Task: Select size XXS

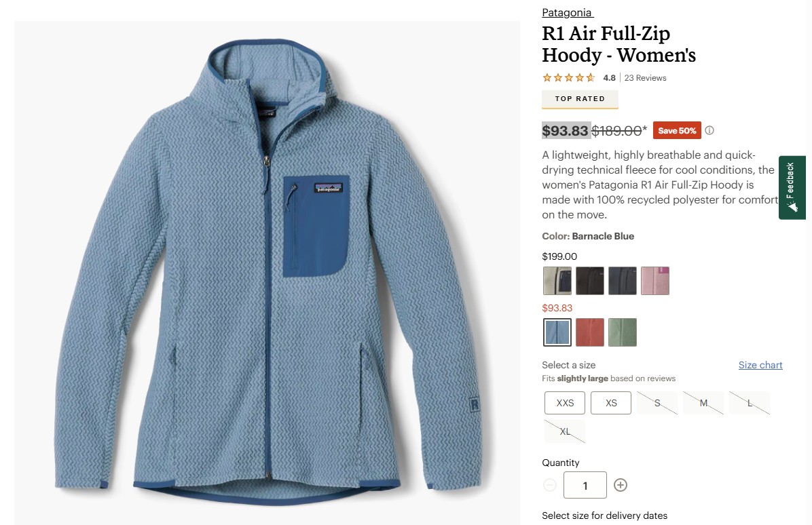Action: tap(565, 403)
